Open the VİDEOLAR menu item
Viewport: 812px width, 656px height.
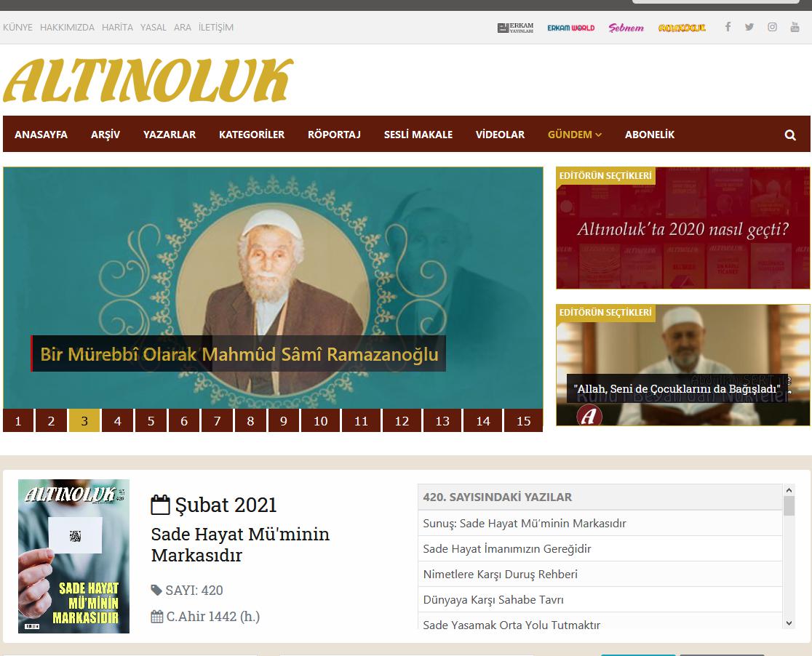[x=500, y=135]
